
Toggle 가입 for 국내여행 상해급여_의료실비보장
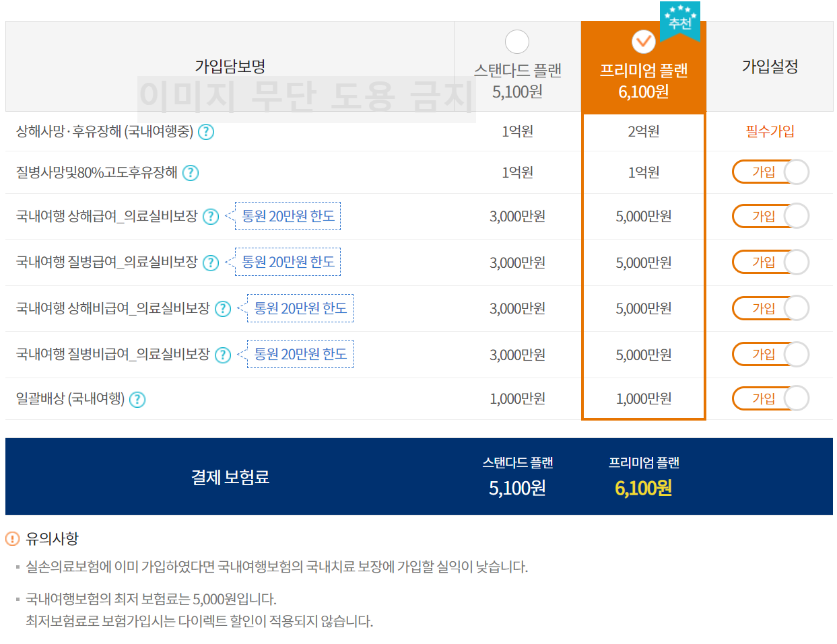(770, 217)
